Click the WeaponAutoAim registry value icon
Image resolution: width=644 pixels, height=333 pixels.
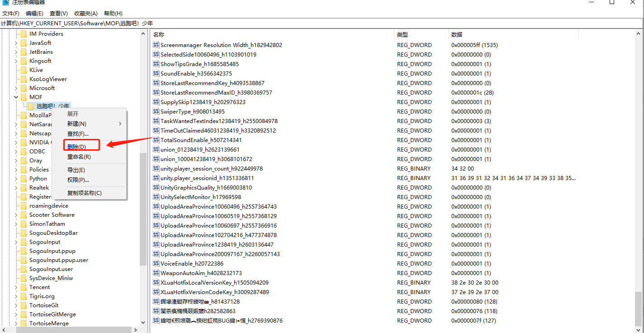tap(156, 273)
